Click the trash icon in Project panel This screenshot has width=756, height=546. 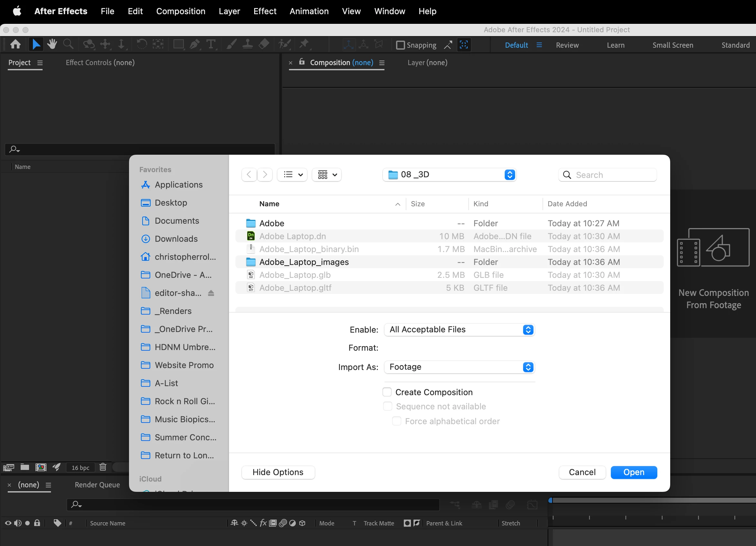[x=103, y=467]
